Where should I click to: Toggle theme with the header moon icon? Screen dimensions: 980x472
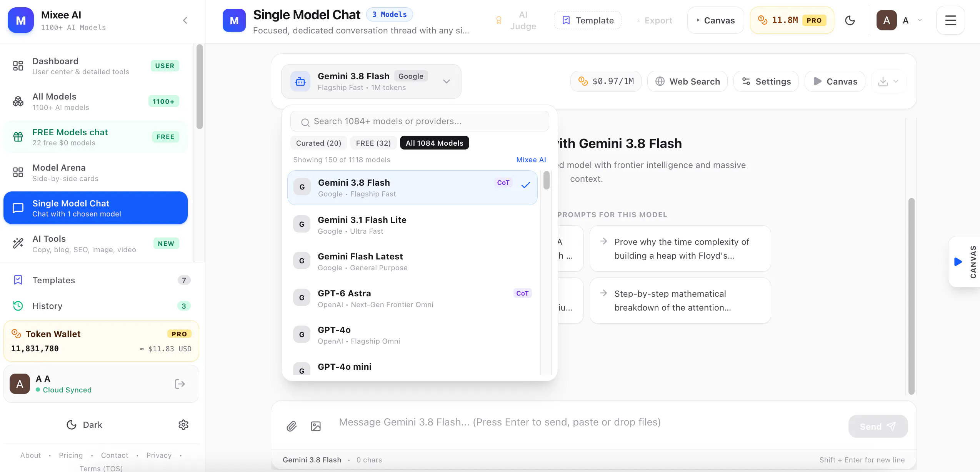tap(850, 20)
